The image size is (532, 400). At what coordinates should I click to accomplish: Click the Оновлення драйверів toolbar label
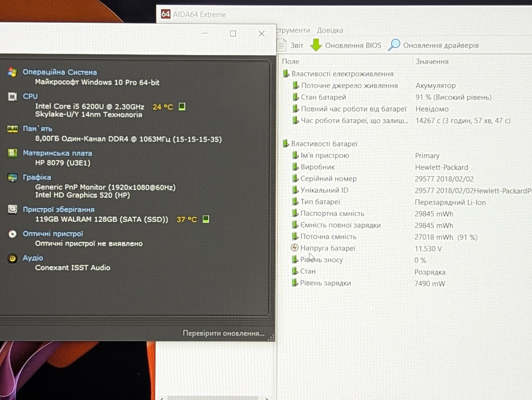[x=441, y=45]
